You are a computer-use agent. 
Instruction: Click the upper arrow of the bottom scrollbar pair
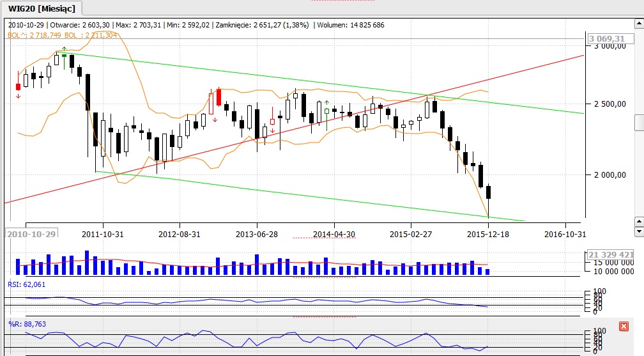point(639,222)
